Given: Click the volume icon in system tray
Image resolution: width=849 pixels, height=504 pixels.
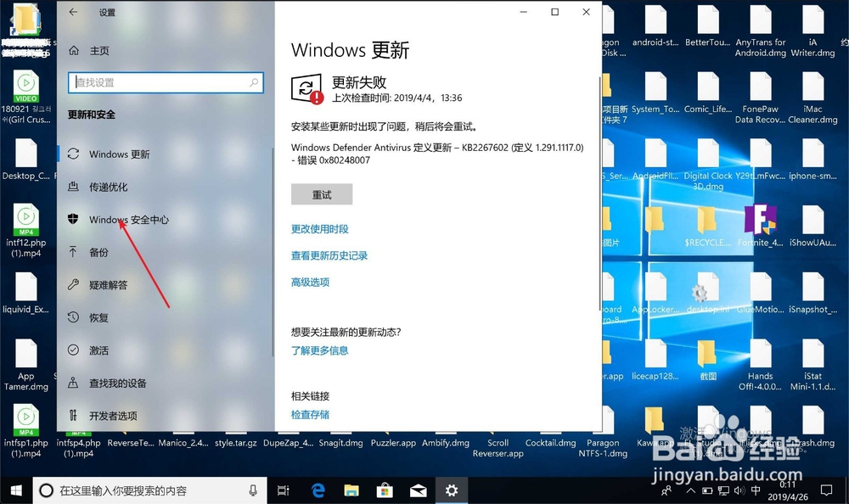Looking at the screenshot, I should point(739,491).
